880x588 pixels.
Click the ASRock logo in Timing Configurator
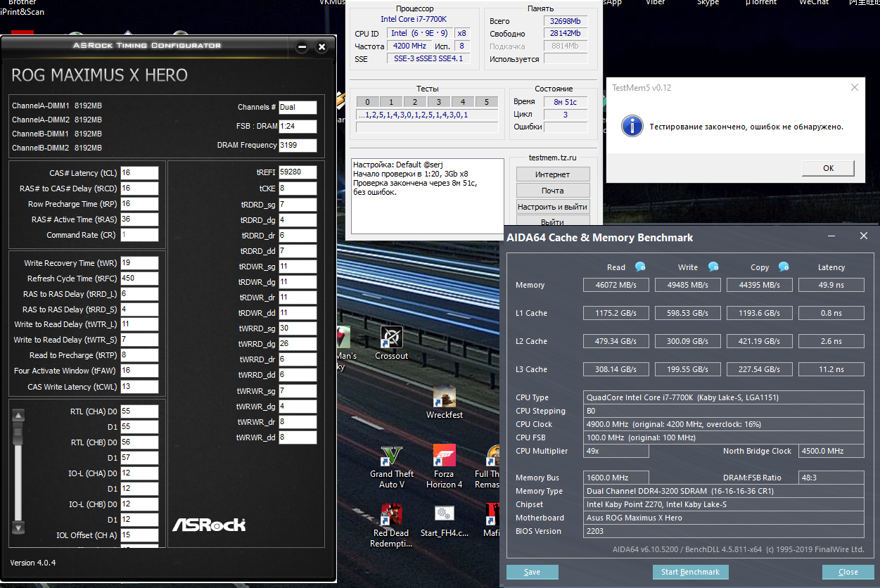tap(209, 524)
